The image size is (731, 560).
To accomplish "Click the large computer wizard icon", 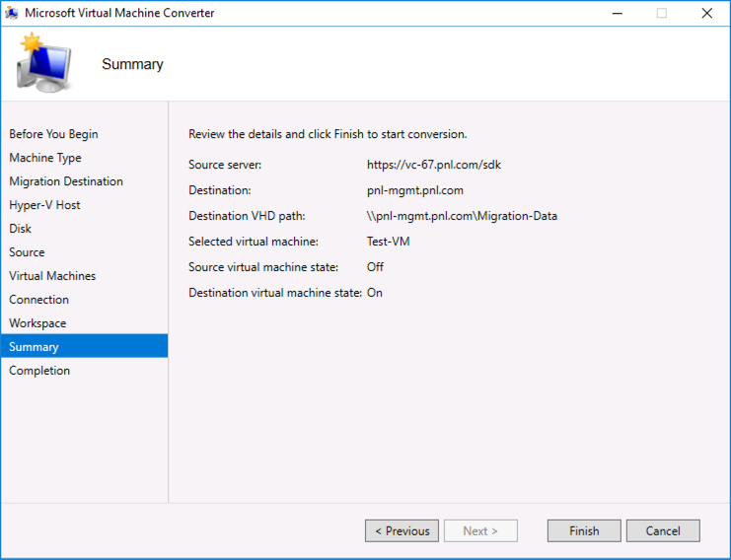I will [x=44, y=62].
